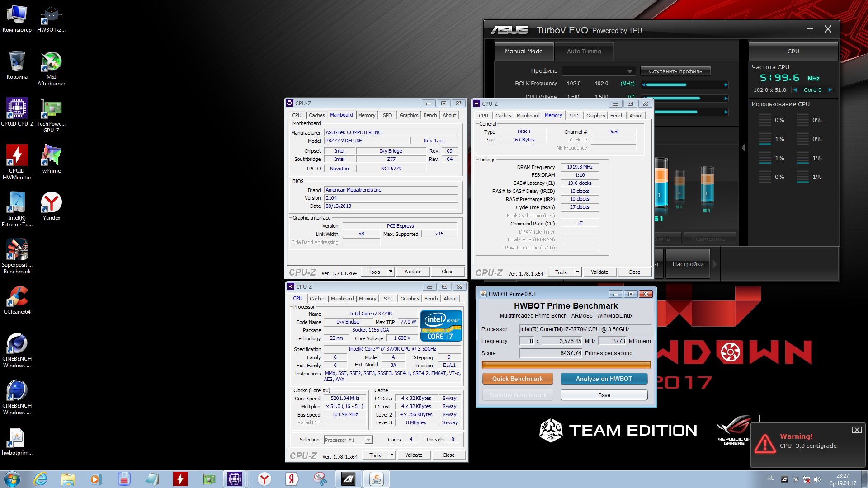The height and width of the screenshot is (488, 868).
Task: Click Save in HWBOT Prime window
Action: click(604, 395)
